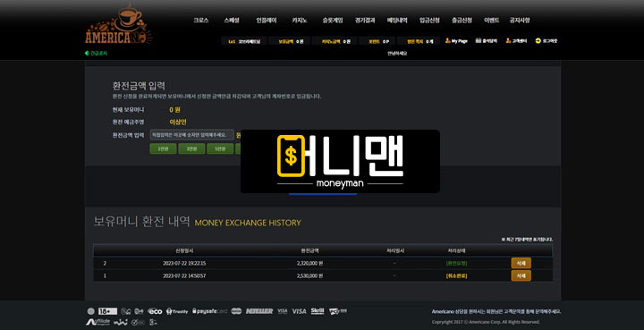
Task: Click the received messages counter
Action: [x=419, y=41]
